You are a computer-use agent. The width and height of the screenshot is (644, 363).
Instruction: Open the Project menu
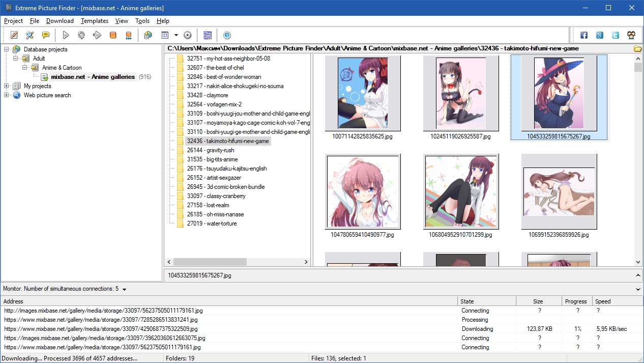[13, 21]
